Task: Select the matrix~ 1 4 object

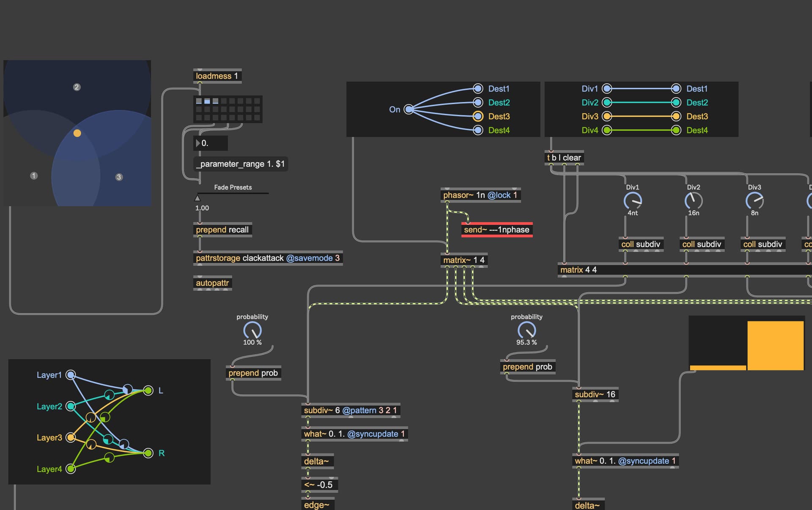Action: point(464,260)
